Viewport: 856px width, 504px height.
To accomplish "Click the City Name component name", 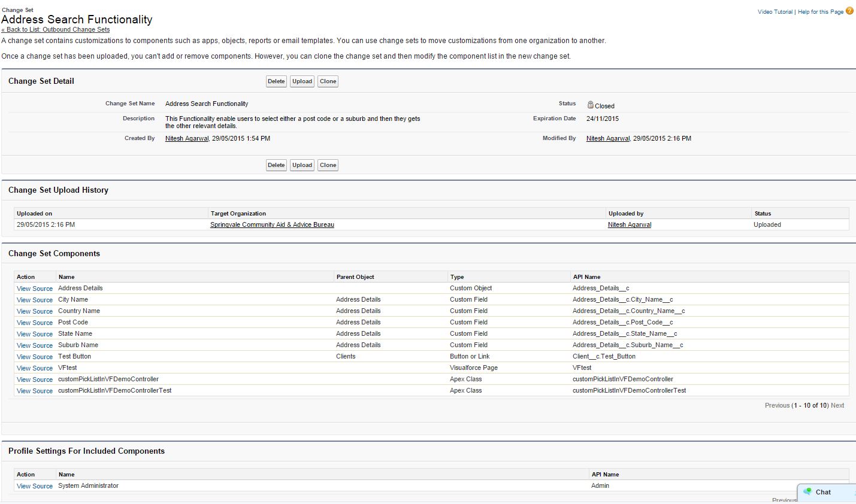I will (73, 299).
